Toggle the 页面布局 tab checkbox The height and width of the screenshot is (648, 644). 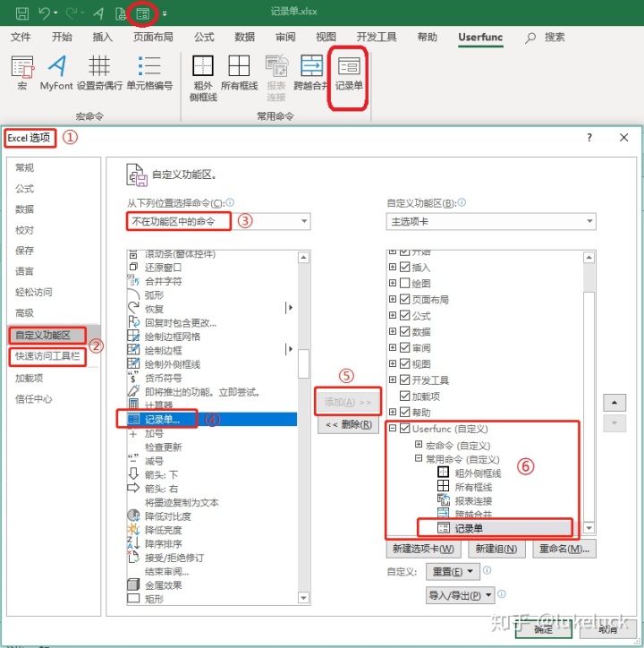[x=405, y=299]
